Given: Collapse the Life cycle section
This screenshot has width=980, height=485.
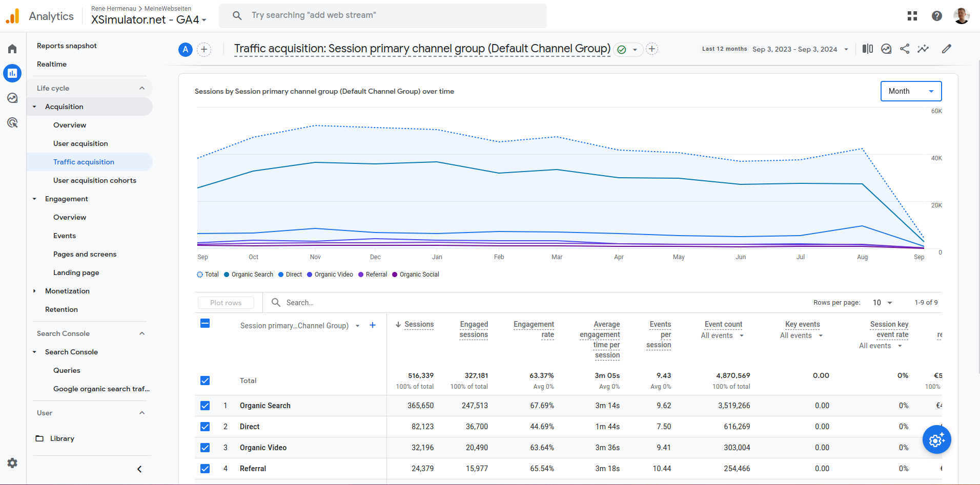Looking at the screenshot, I should tap(142, 88).
